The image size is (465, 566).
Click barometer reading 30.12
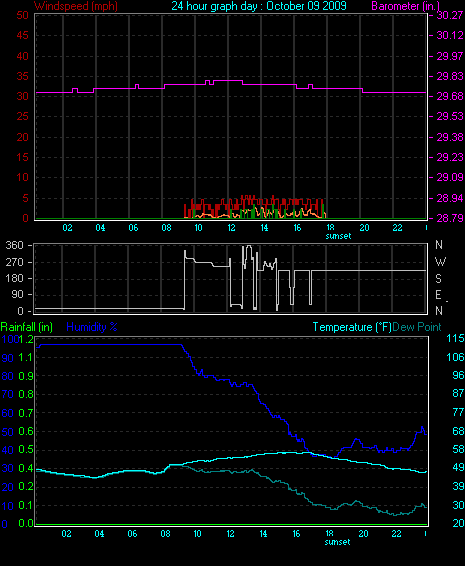tap(450, 35)
